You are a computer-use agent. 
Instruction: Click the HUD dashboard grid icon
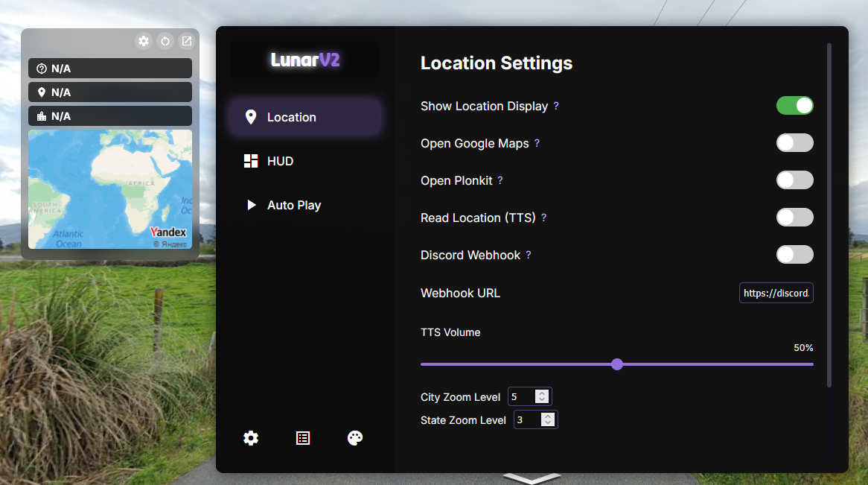251,161
